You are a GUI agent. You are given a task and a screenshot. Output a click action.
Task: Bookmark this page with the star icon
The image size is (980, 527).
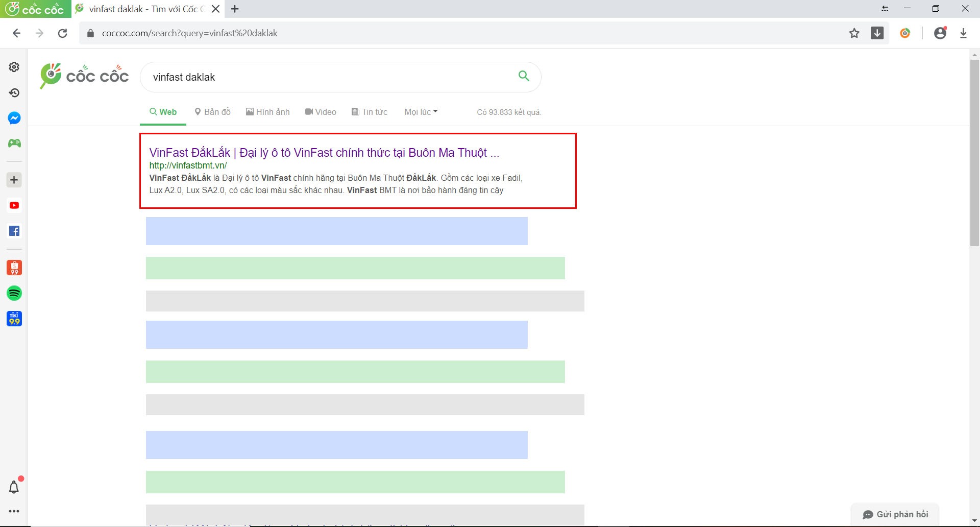click(854, 33)
